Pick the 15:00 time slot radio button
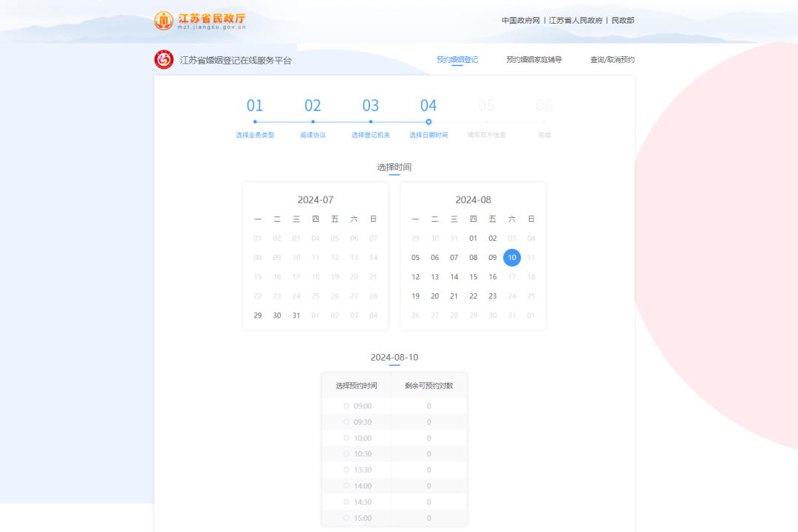798x532 pixels. tap(347, 518)
